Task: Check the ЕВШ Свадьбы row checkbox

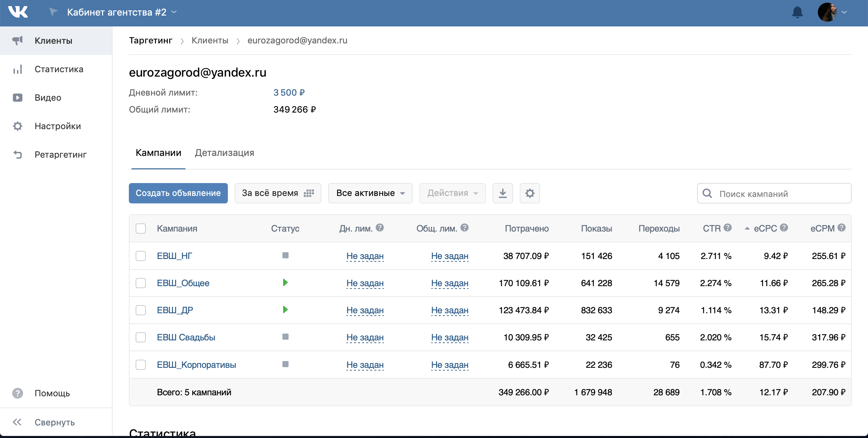Action: tap(141, 337)
